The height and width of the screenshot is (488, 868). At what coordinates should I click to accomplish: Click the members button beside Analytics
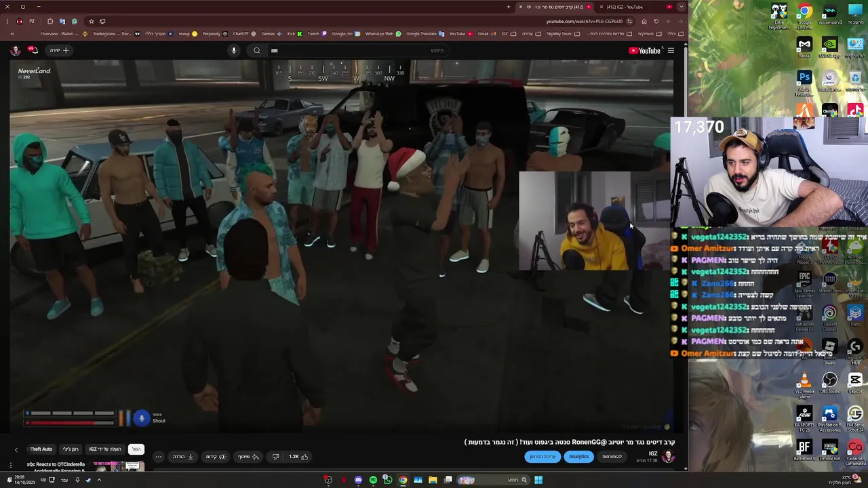tap(612, 457)
